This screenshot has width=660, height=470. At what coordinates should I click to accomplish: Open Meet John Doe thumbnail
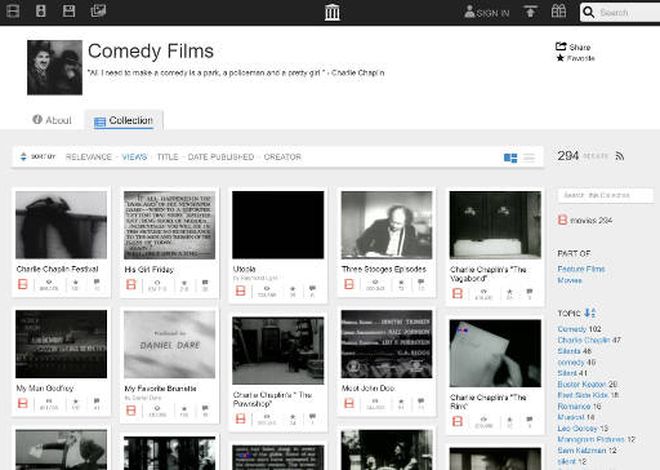pos(386,344)
